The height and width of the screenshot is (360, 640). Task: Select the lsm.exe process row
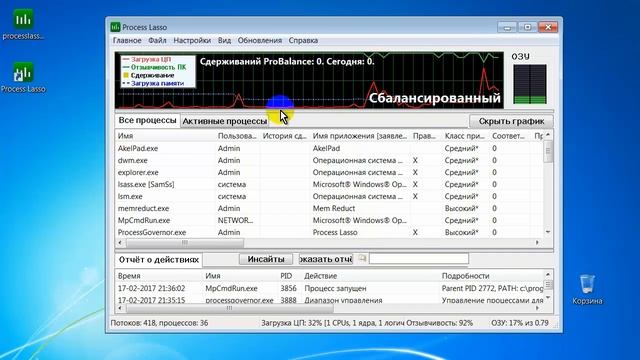tap(329, 196)
